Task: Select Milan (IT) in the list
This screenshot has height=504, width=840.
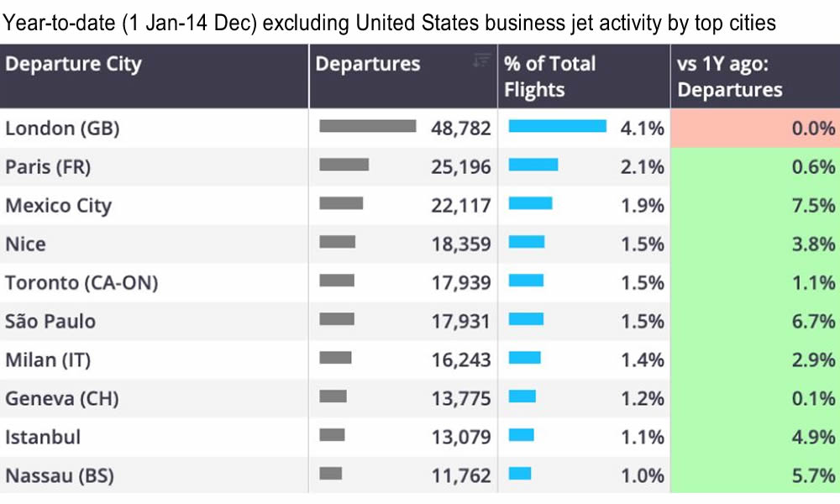Action: point(48,360)
